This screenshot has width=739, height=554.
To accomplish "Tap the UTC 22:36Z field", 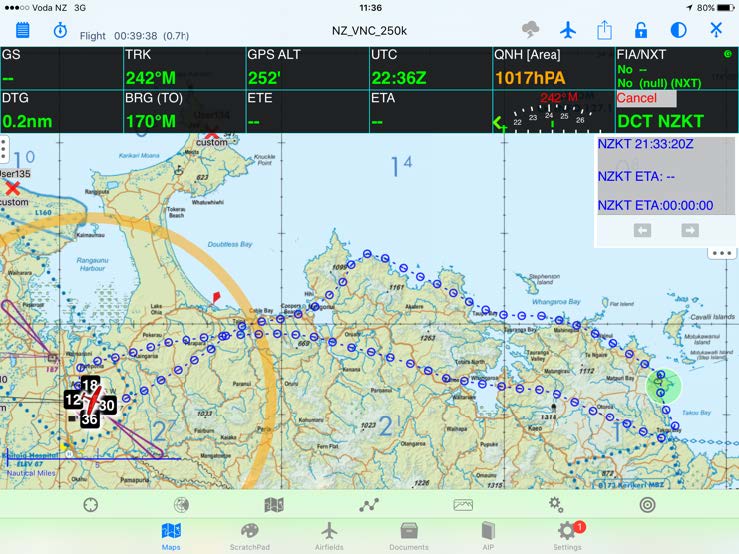I will click(x=430, y=68).
